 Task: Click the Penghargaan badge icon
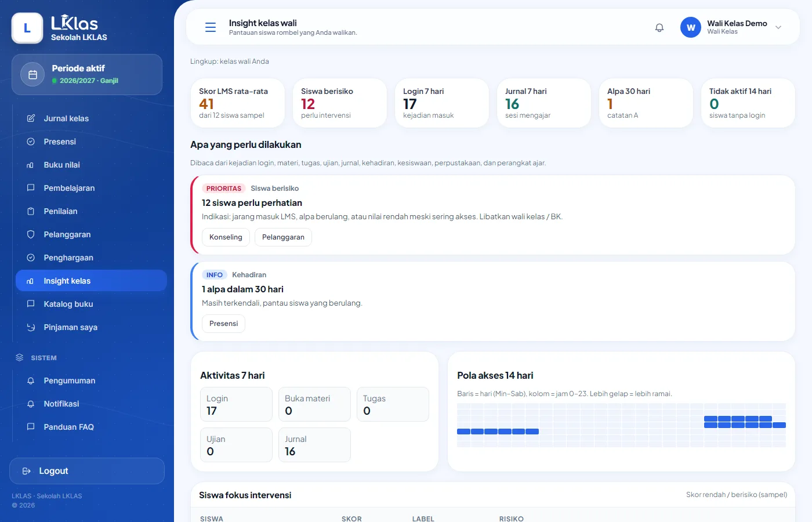tap(31, 258)
